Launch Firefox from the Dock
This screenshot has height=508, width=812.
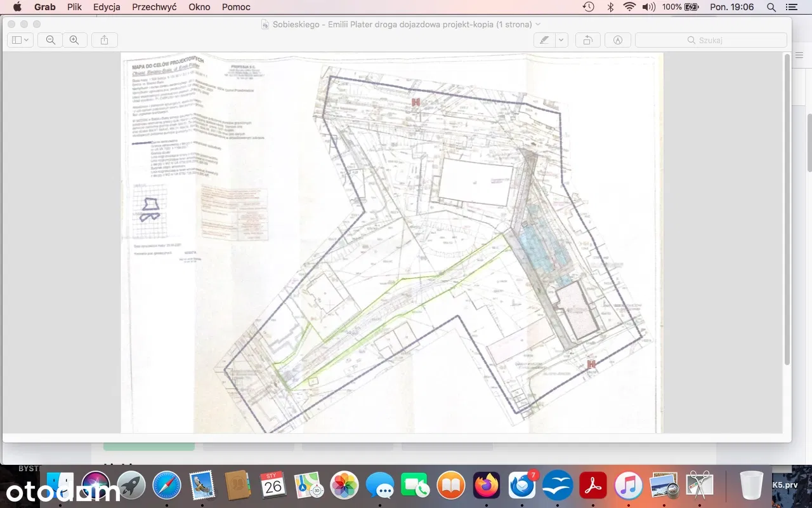click(x=487, y=486)
